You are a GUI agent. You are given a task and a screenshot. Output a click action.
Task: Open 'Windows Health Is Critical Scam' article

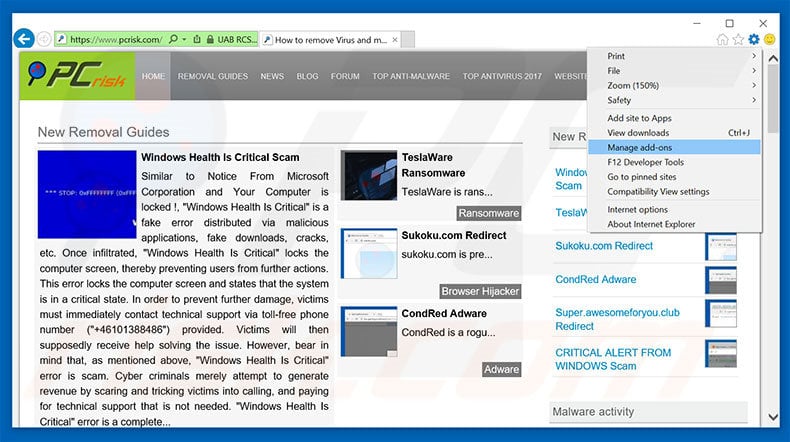point(220,157)
